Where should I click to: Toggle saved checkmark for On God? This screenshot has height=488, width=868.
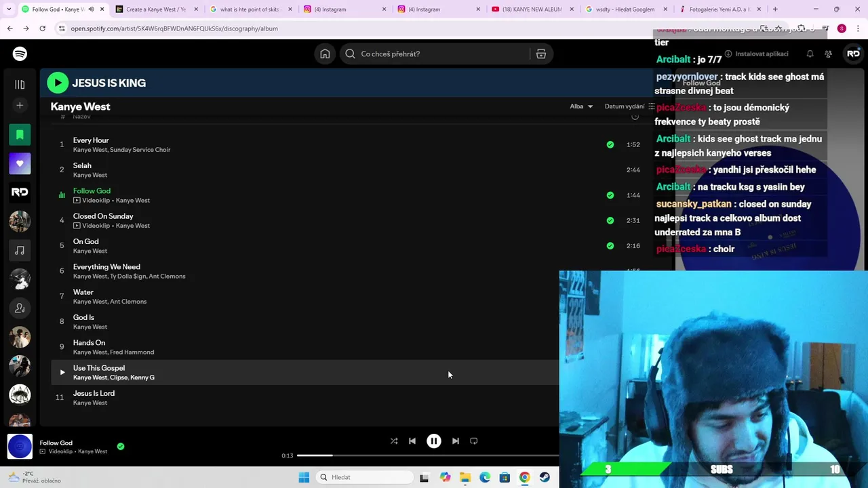pyautogui.click(x=610, y=245)
